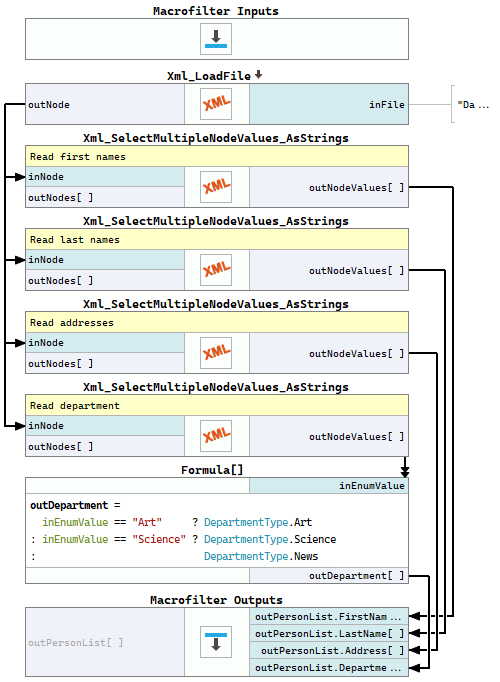
Task: Click the greyed outPersonList[ ] label
Action: pyautogui.click(x=76, y=642)
